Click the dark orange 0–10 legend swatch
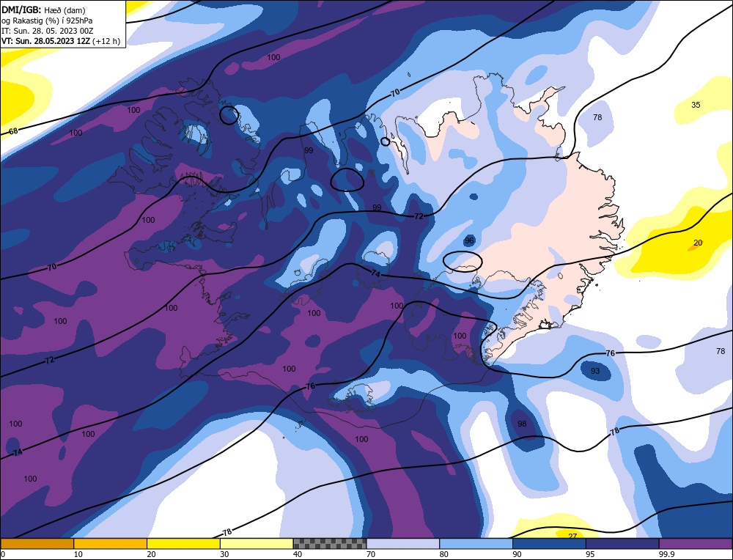Screen dimensions: 733x560 point(37,544)
